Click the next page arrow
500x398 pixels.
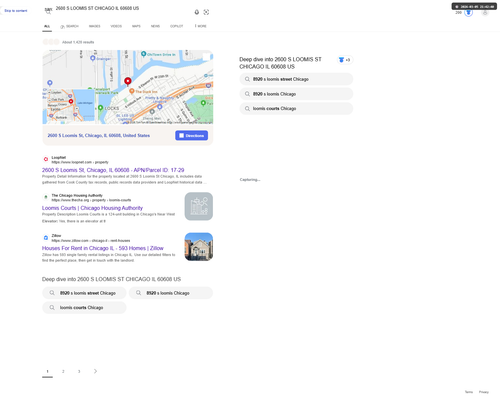95,371
